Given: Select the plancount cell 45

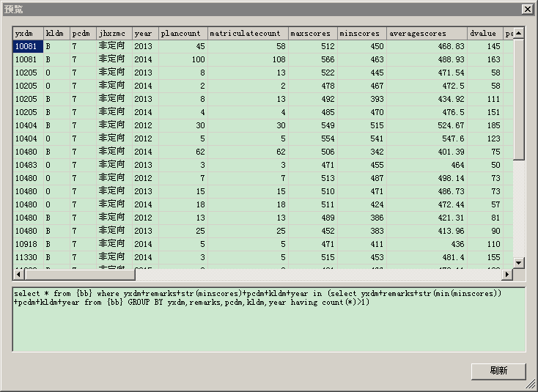Looking at the screenshot, I should [x=183, y=46].
